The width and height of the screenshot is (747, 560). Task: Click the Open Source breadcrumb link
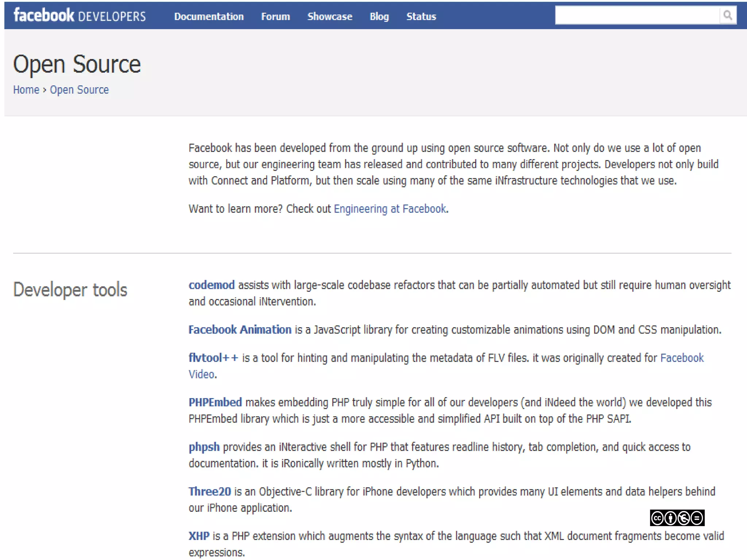[x=79, y=90]
